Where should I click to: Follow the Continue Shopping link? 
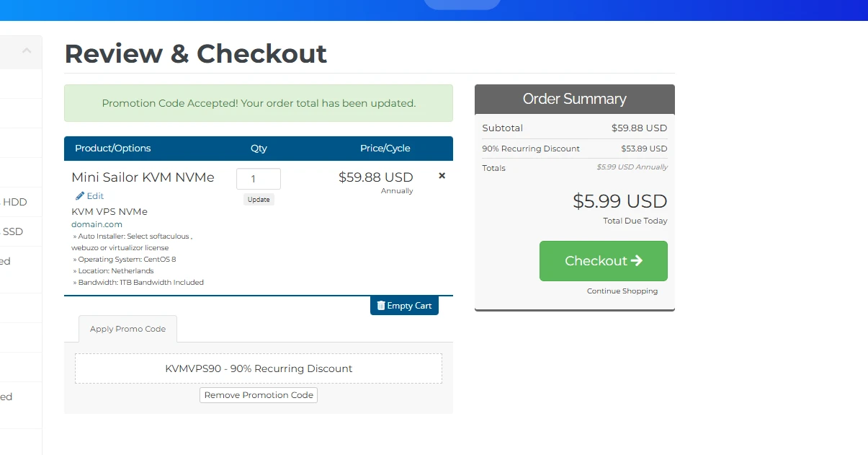tap(622, 291)
